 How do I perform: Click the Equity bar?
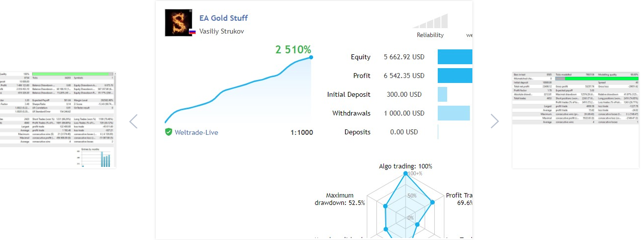tap(455, 57)
